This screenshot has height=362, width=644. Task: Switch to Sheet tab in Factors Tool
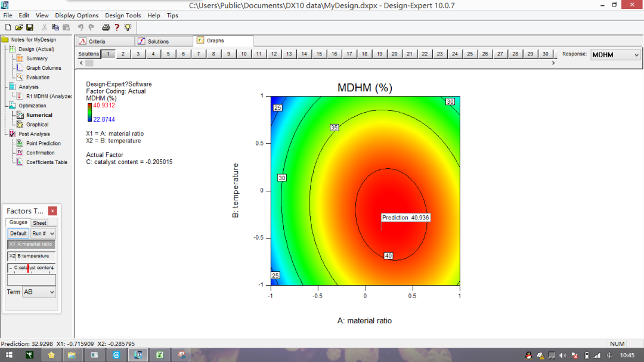pos(39,222)
